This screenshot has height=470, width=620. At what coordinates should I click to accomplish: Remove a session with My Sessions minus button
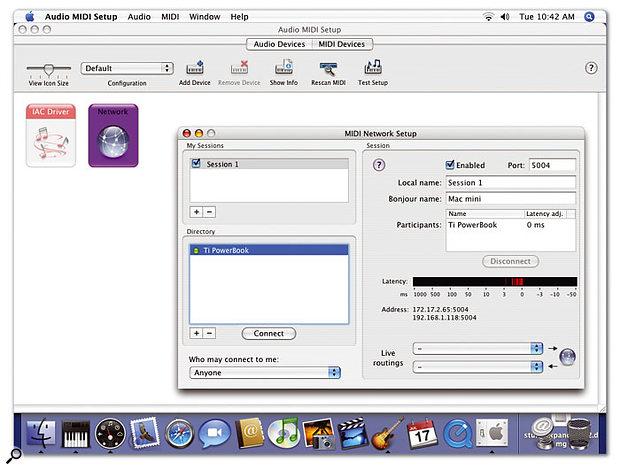[x=209, y=212]
